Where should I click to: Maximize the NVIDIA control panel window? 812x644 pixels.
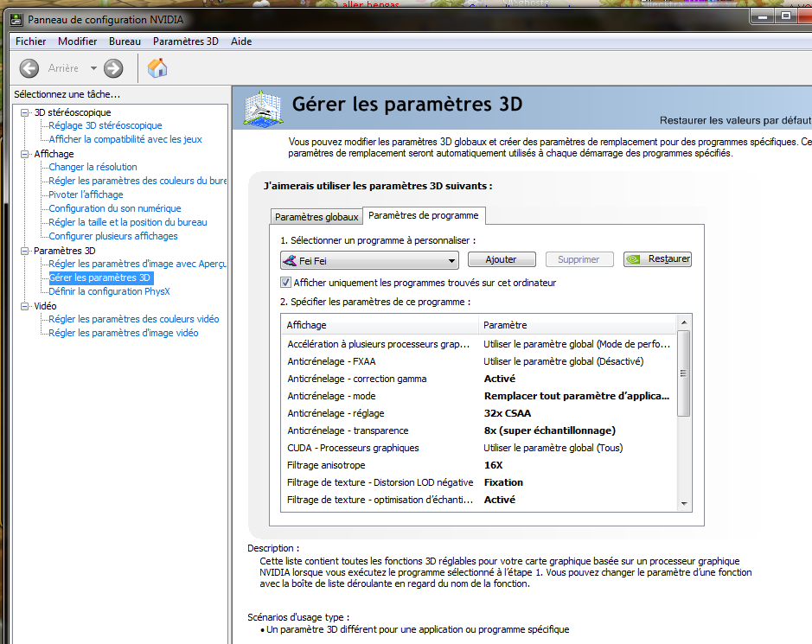[x=786, y=16]
